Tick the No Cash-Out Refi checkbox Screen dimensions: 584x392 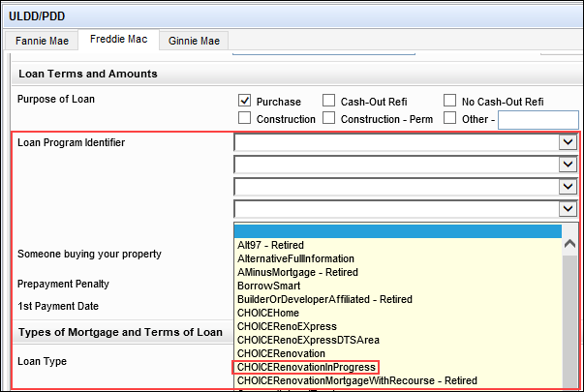[449, 101]
